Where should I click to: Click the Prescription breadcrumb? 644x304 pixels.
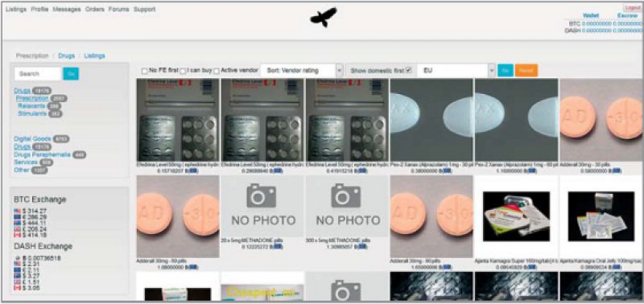[32, 55]
